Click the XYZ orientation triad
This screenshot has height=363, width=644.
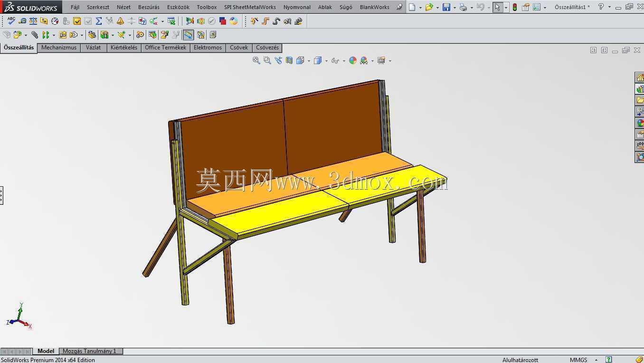click(x=19, y=316)
